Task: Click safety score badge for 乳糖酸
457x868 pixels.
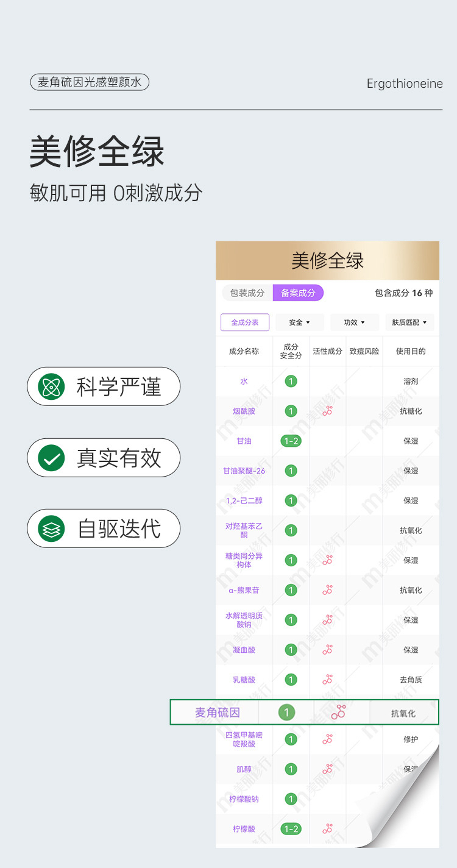Action: tap(291, 680)
